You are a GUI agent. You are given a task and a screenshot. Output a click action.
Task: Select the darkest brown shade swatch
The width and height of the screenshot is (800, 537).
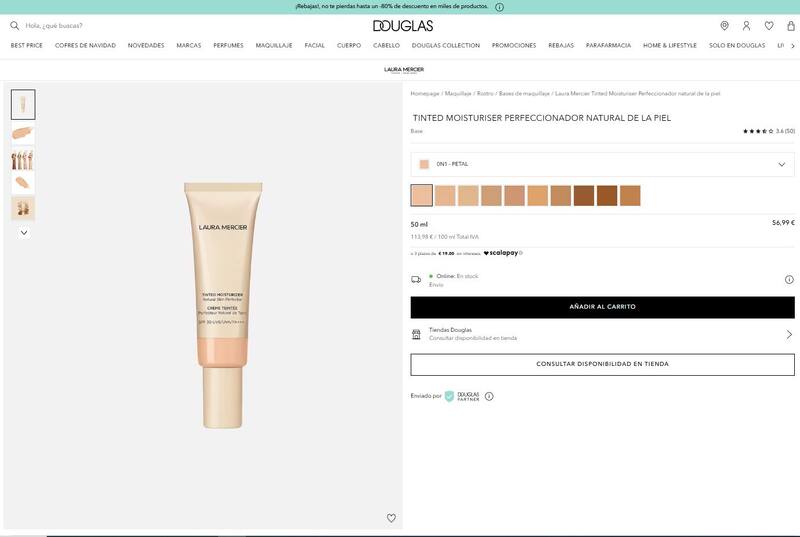tap(584, 195)
